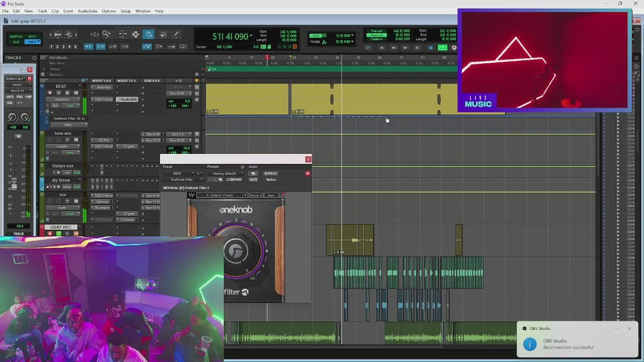The image size is (644, 362).
Task: Click the Waves logo in OneKnob plugin
Action: coord(191,195)
